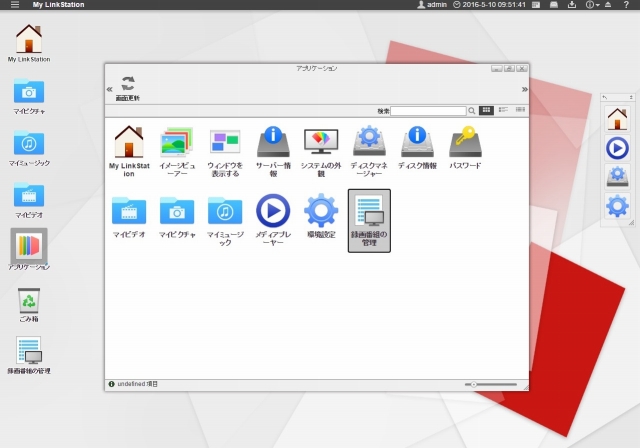Image resolution: width=640 pixels, height=448 pixels.
Task: Open the hamburger main menu
Action: 14,5
